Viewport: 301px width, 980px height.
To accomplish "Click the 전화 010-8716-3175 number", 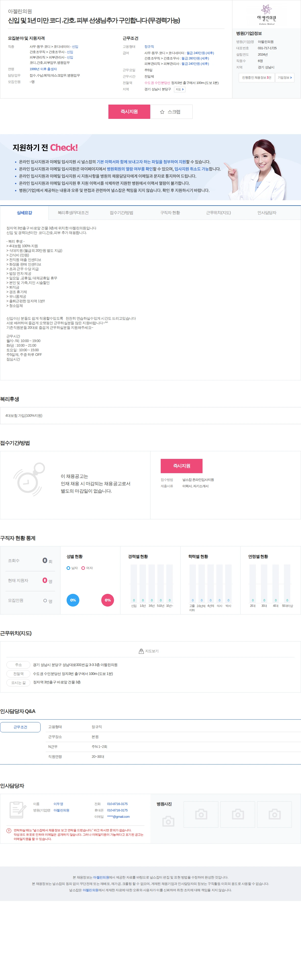I will click(x=117, y=804).
